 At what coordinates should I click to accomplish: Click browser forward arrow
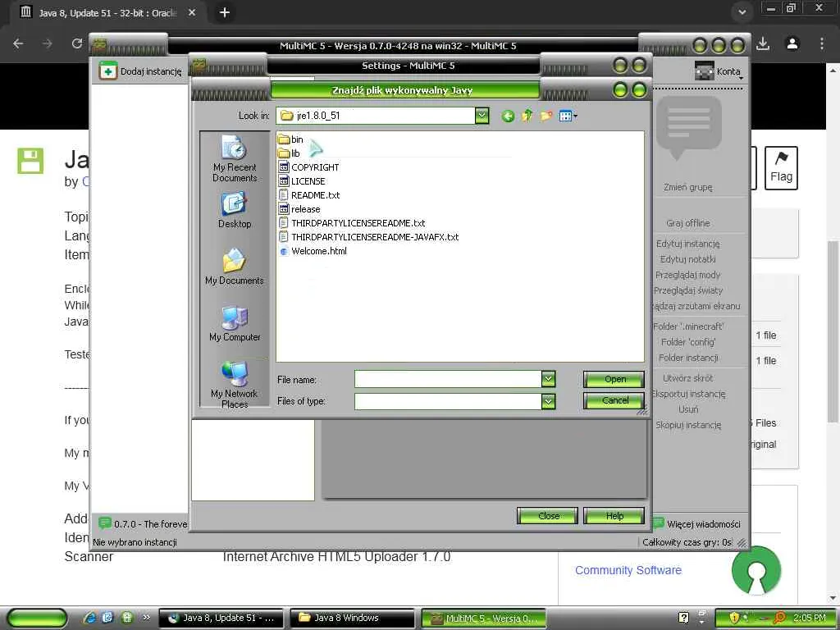[48, 44]
